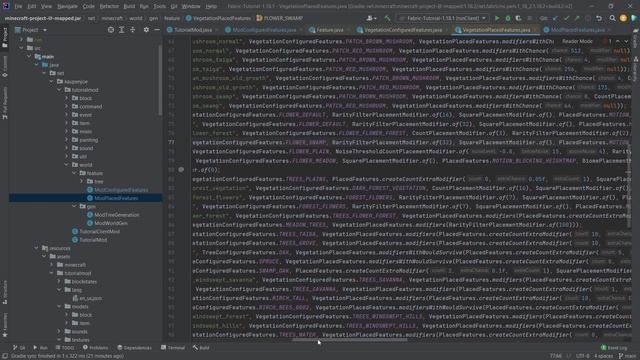Open the Problems tool window

pos(96,348)
